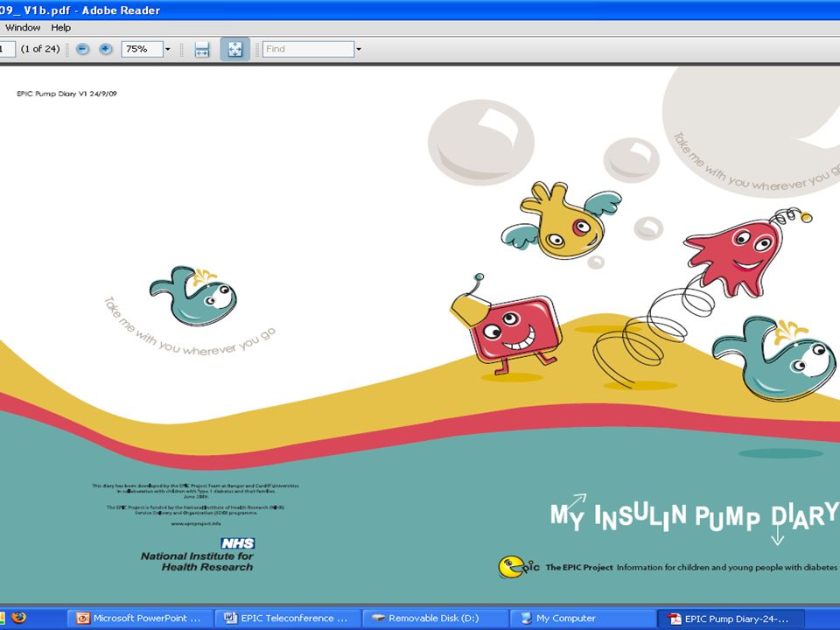Click into the Find text box
The width and height of the screenshot is (840, 630).
click(308, 49)
